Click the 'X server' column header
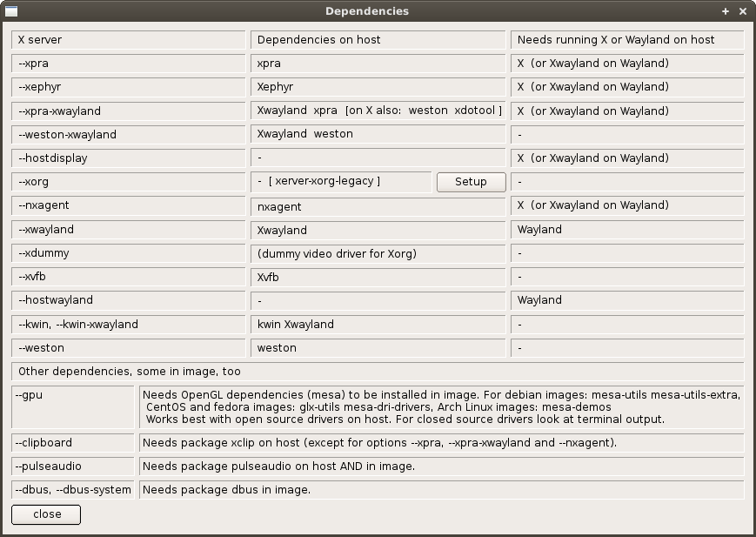This screenshot has height=537, width=756. [x=128, y=39]
